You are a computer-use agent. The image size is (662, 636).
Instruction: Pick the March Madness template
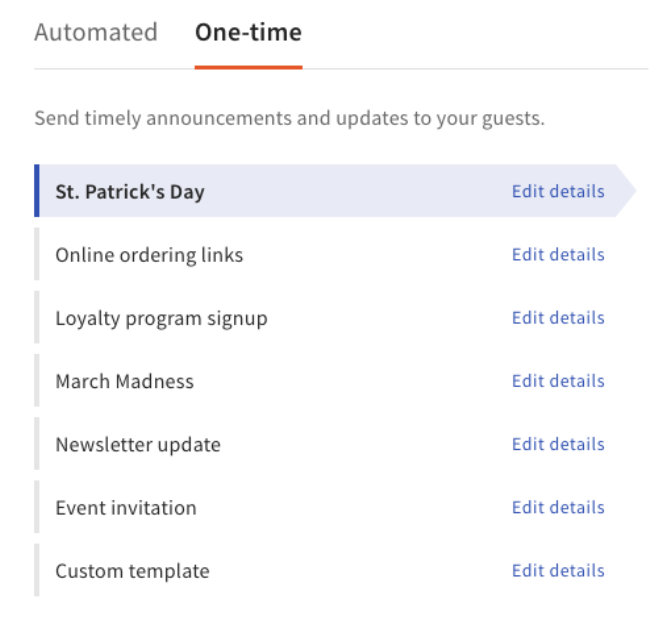(125, 381)
